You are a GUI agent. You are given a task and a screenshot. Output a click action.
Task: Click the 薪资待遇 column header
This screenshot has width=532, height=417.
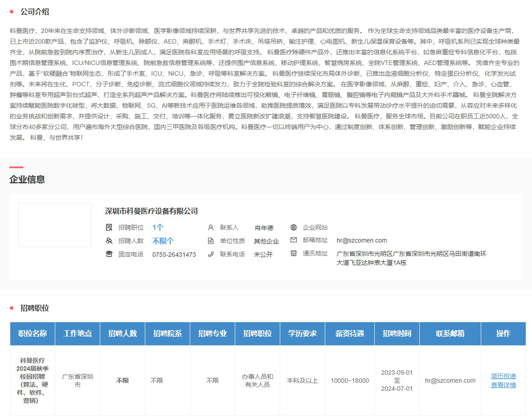pos(350,334)
